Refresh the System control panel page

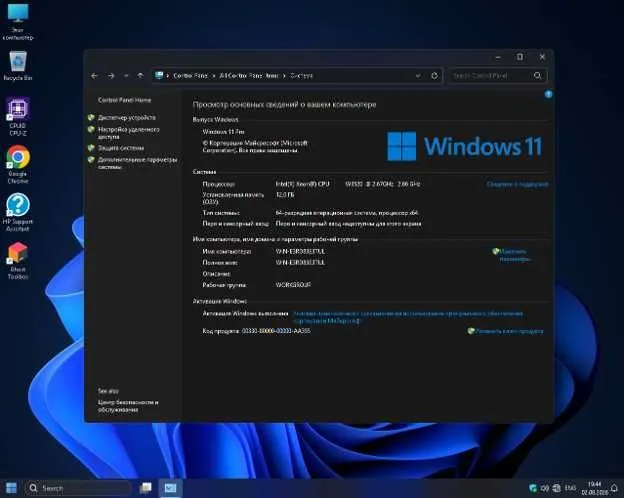coord(435,76)
